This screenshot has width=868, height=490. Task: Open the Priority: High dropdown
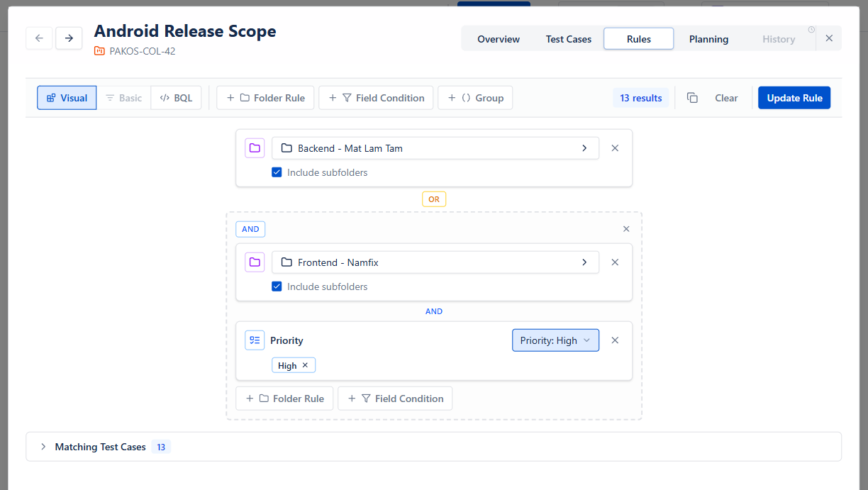(555, 340)
